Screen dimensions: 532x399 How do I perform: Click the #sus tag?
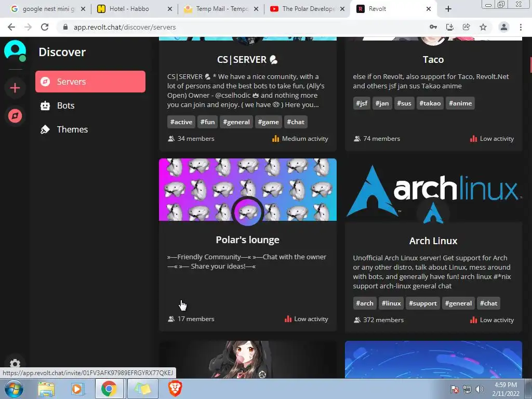[404, 103]
